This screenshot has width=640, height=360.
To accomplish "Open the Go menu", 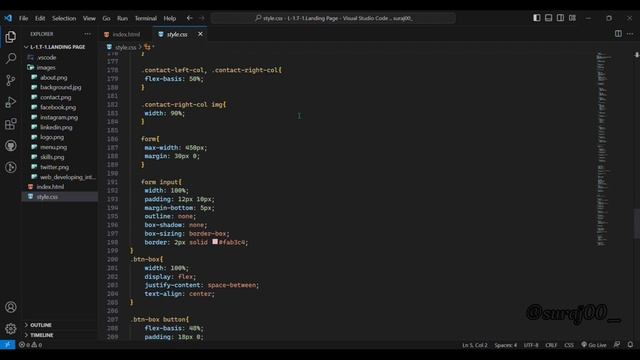I will (106, 18).
